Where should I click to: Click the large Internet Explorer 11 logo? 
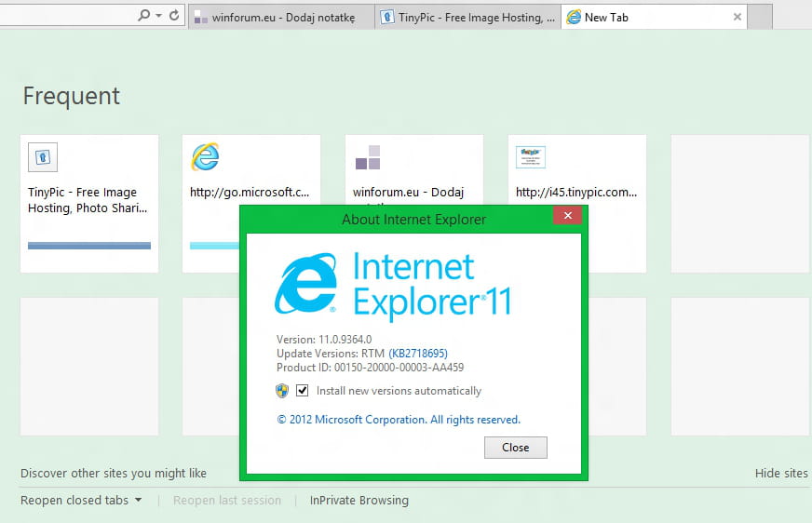point(305,283)
